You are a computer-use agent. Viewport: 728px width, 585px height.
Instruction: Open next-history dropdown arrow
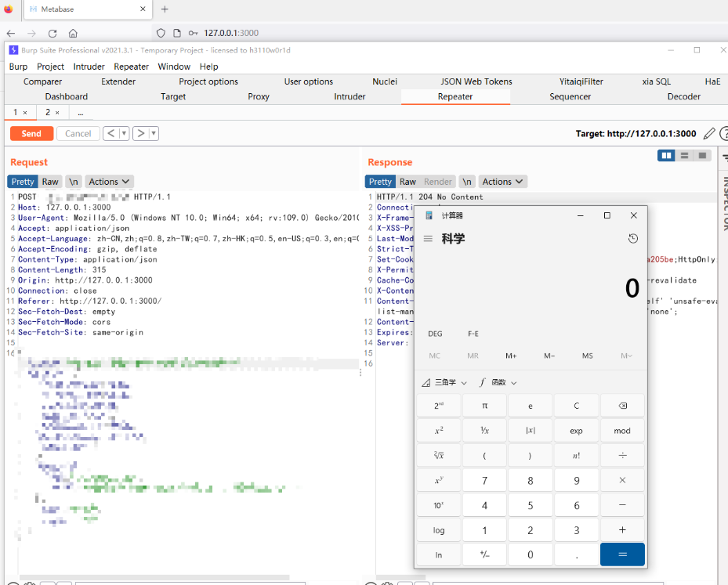[x=154, y=134]
